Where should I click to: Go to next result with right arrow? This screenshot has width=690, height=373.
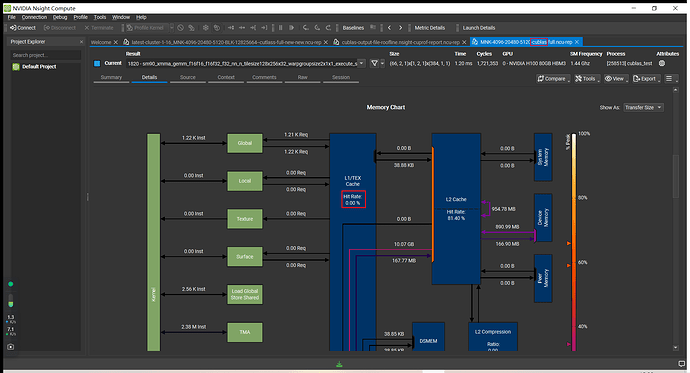point(400,28)
